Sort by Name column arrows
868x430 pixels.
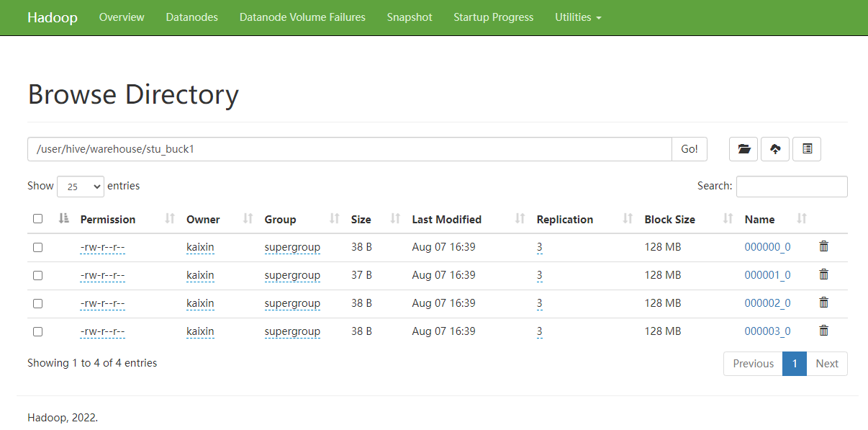point(802,219)
